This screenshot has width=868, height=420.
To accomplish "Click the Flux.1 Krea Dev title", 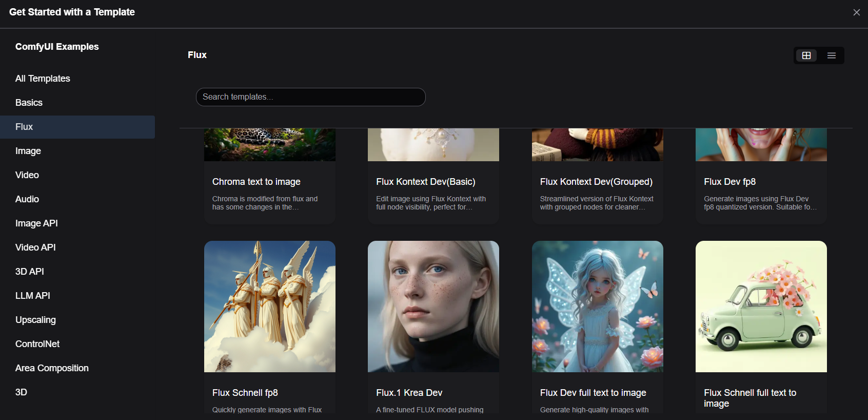I will pyautogui.click(x=409, y=393).
